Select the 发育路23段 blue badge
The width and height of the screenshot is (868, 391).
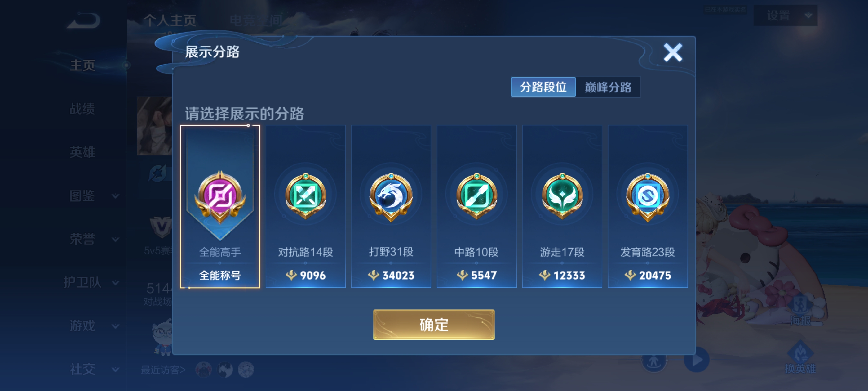click(648, 206)
